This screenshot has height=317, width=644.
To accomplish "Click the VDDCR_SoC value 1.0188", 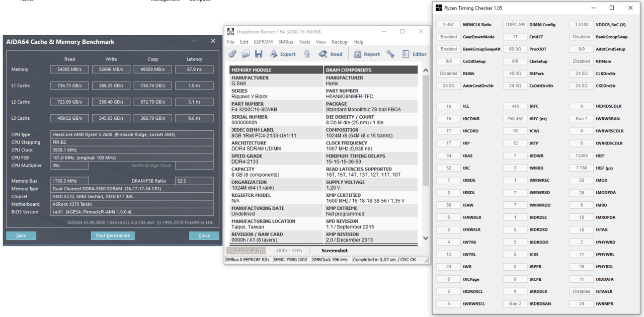I will [582, 25].
